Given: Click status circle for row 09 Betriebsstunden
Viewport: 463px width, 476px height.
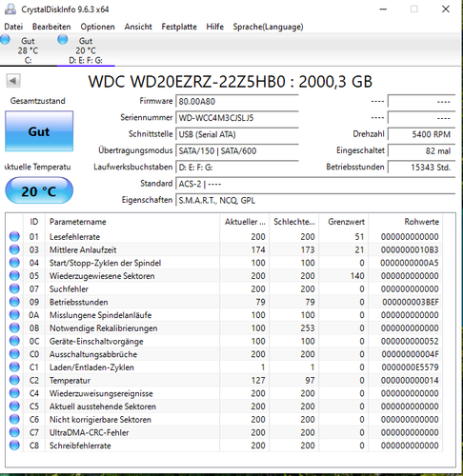Looking at the screenshot, I should (x=14, y=302).
